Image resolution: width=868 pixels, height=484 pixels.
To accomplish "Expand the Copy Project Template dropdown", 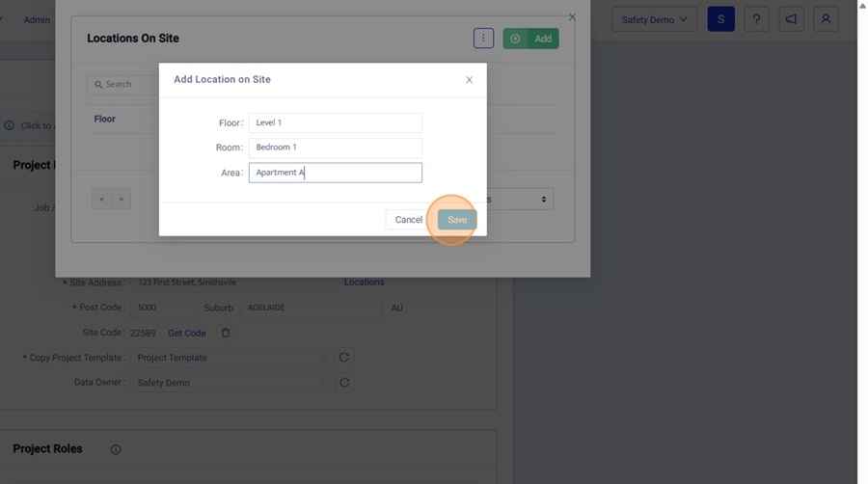I will coord(231,358).
